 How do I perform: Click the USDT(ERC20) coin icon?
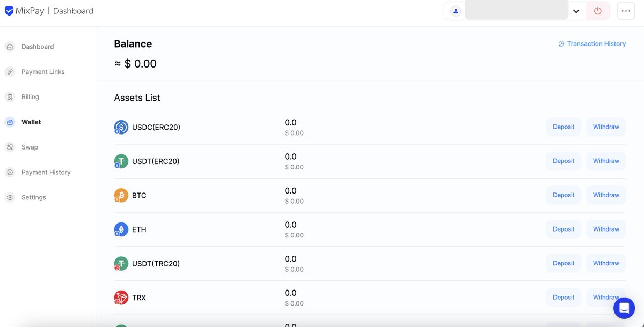click(x=121, y=161)
